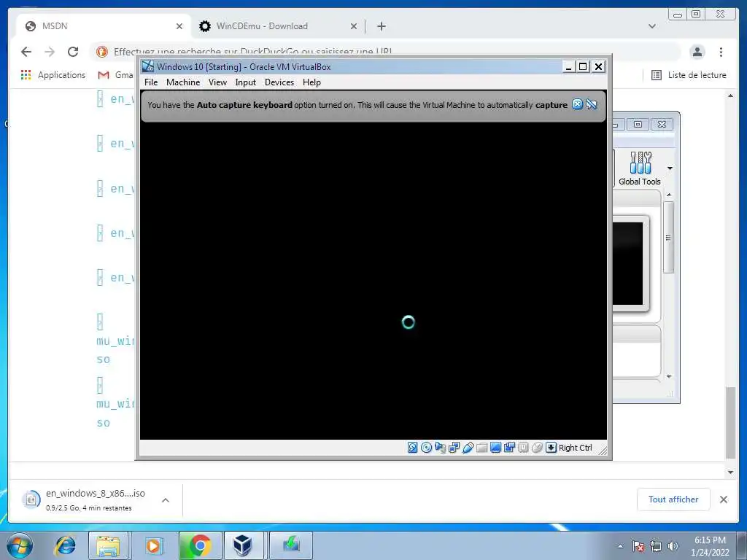Viewport: 747px width, 560px height.
Task: Open the Chrome profile avatar
Action: tap(697, 52)
